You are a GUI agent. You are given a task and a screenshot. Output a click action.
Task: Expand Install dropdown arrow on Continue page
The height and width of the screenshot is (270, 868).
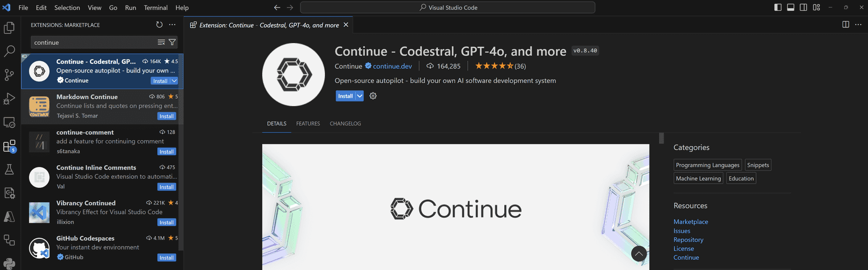(x=360, y=96)
